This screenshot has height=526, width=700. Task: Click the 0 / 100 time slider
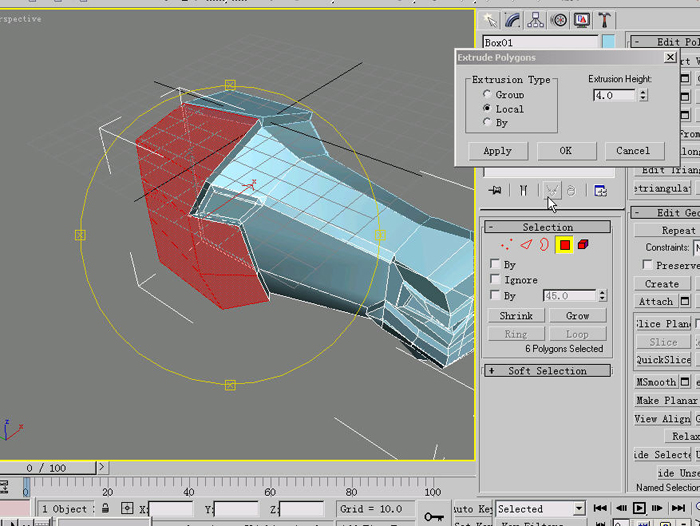click(x=46, y=468)
